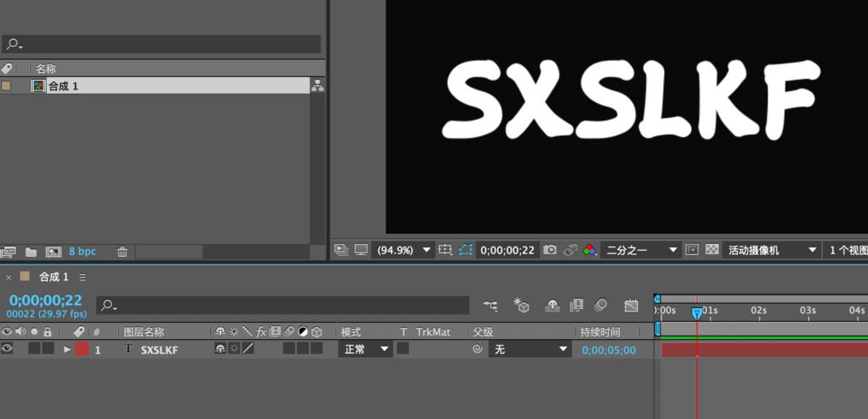Toggle the transparency grid in viewer
868x419 pixels.
click(713, 250)
